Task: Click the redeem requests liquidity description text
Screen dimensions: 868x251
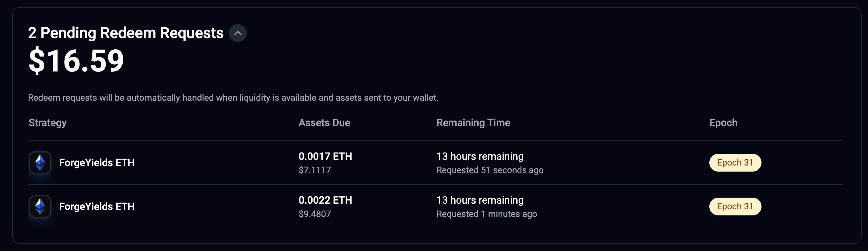Action: pyautogui.click(x=233, y=98)
